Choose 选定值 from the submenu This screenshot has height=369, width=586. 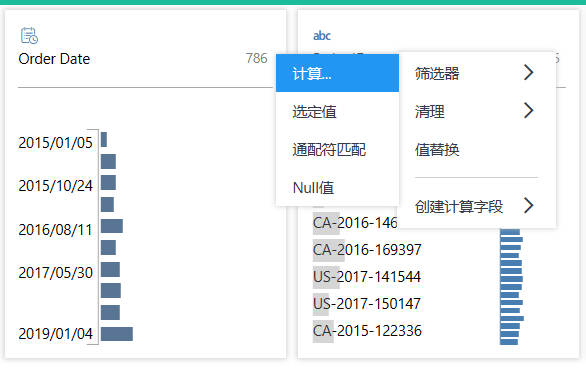point(337,111)
